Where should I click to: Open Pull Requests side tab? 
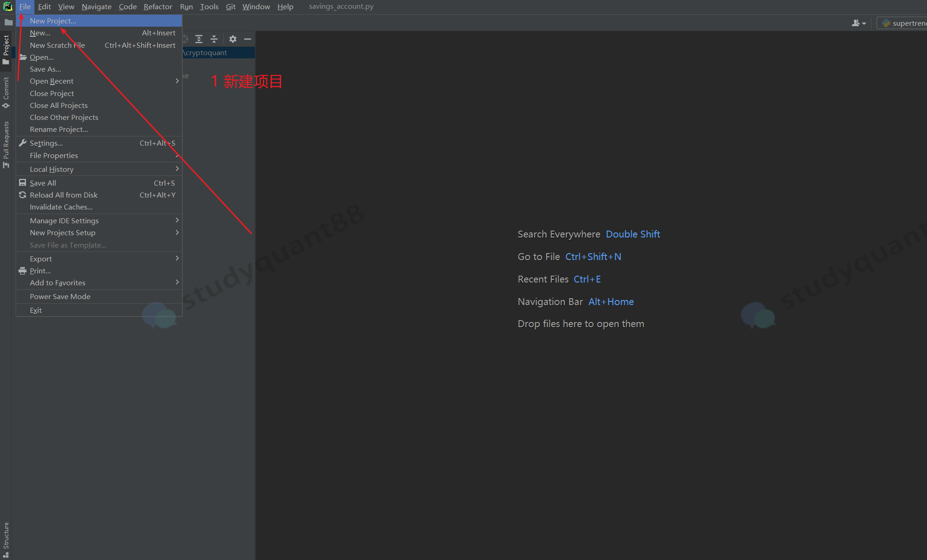click(x=6, y=144)
